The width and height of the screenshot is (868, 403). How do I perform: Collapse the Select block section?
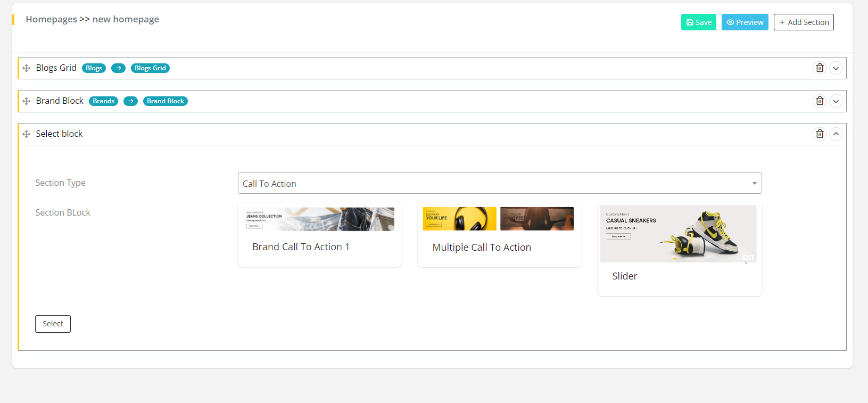tap(836, 134)
